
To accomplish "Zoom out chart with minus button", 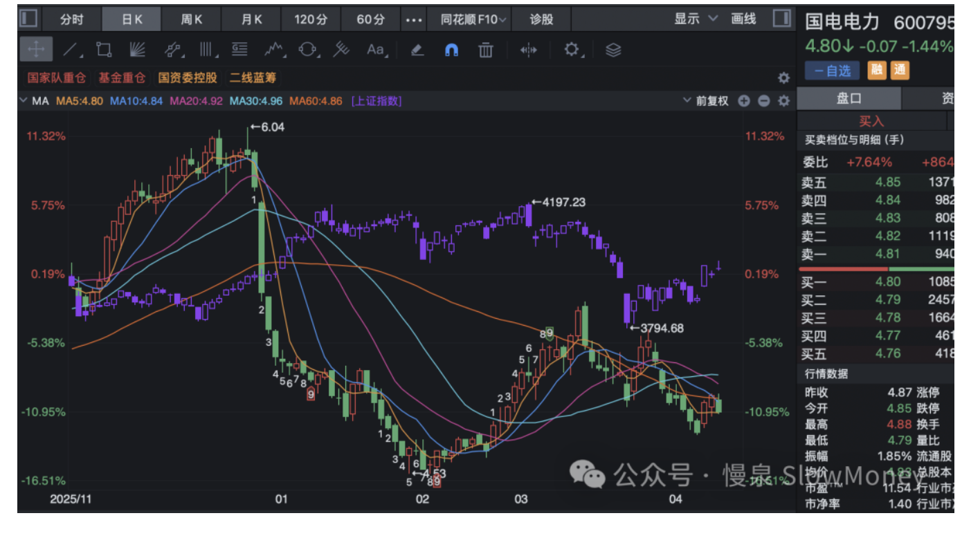I will tap(764, 101).
